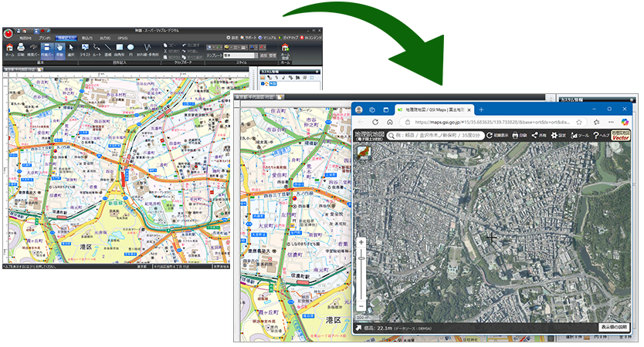Expand the elevation info arrow at bottom-left
Screen dimensions: 644x347
tap(360, 328)
